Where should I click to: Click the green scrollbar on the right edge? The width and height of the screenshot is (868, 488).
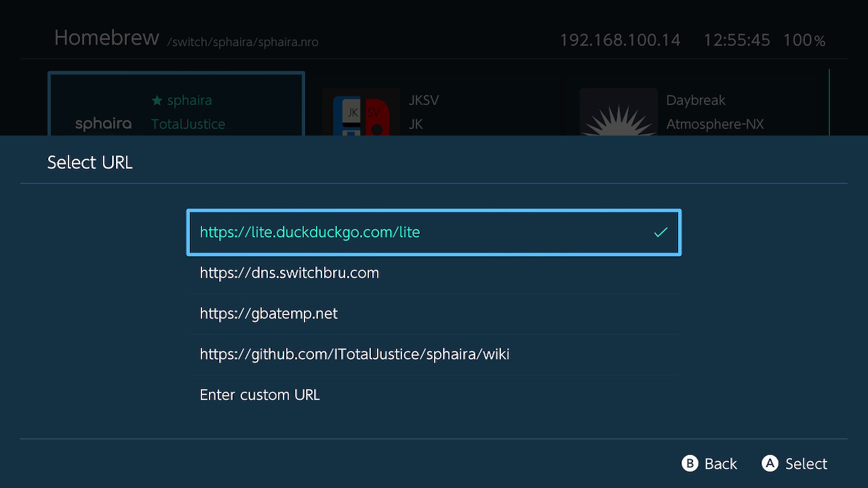tap(829, 102)
